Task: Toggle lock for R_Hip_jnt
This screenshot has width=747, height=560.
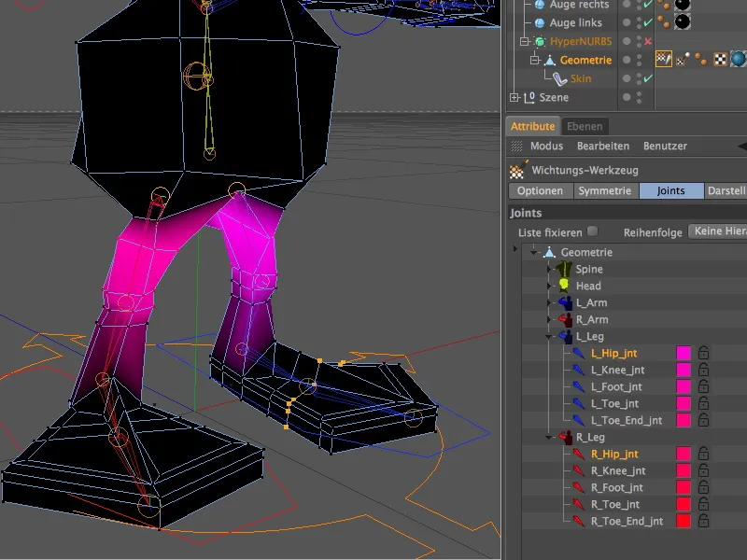Action: 703,454
